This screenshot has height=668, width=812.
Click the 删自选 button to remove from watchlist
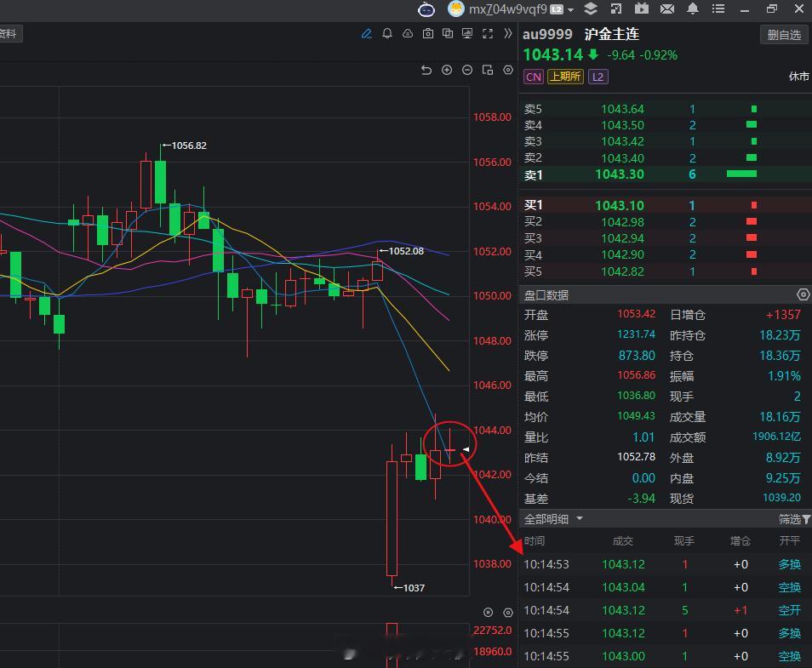click(x=782, y=34)
